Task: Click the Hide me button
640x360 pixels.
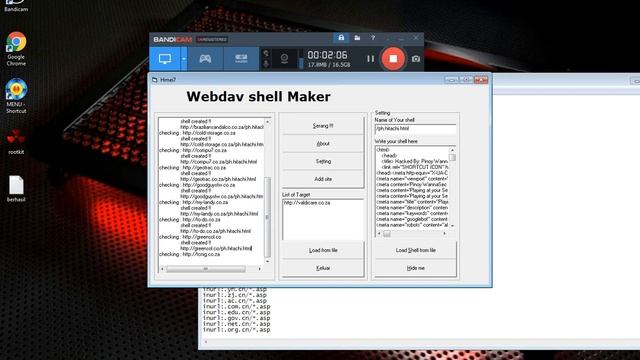Action: 416,268
